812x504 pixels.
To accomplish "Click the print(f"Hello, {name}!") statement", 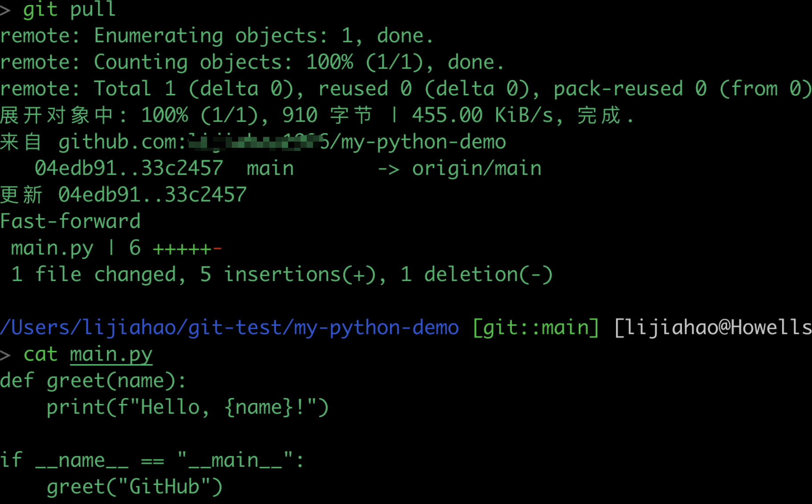I will coord(187,407).
